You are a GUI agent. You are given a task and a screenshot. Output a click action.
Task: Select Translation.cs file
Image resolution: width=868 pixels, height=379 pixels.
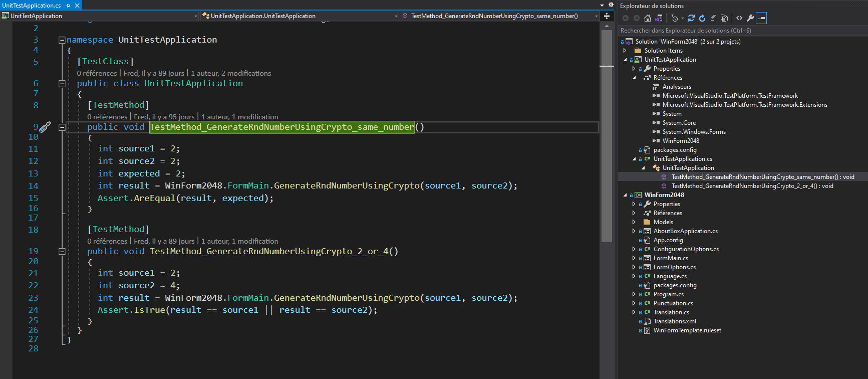[671, 312]
